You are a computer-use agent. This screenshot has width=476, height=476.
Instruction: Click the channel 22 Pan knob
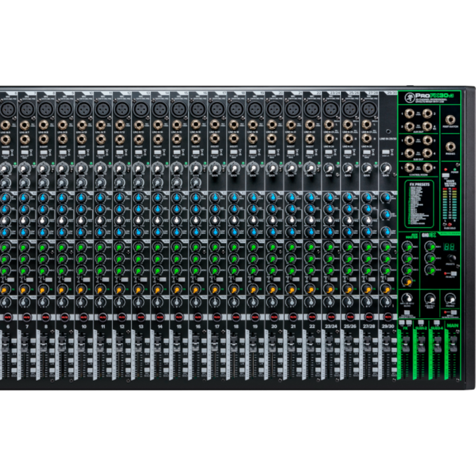310,302
